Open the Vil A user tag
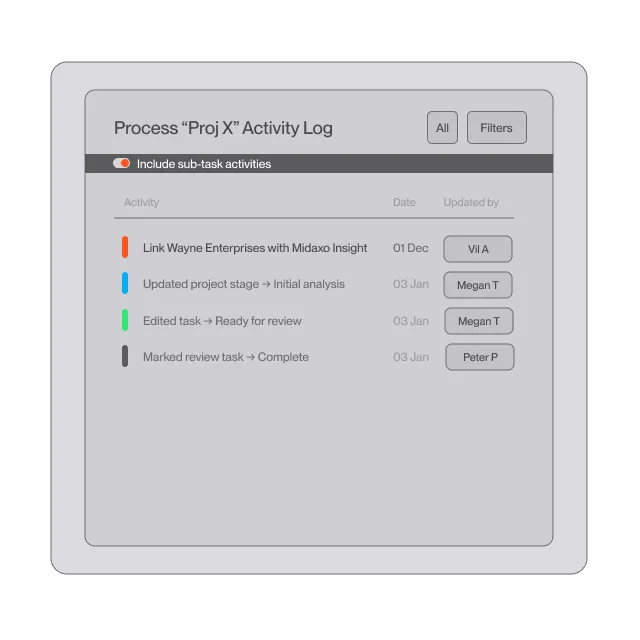Screen dimensions: 640x640 tap(478, 249)
